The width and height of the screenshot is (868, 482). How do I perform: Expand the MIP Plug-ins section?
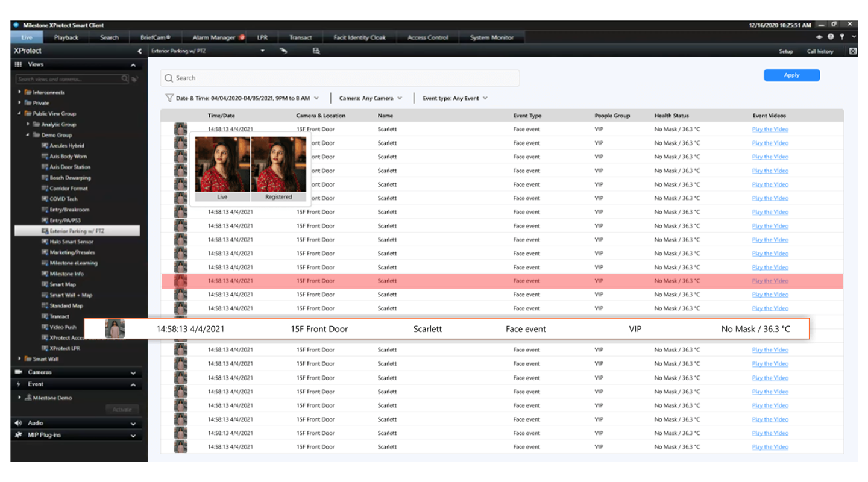click(x=133, y=436)
